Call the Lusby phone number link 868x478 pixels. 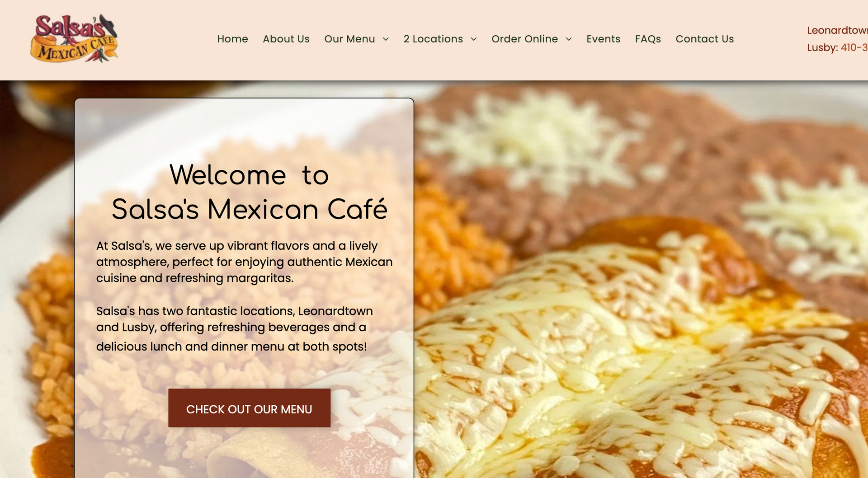(x=854, y=47)
